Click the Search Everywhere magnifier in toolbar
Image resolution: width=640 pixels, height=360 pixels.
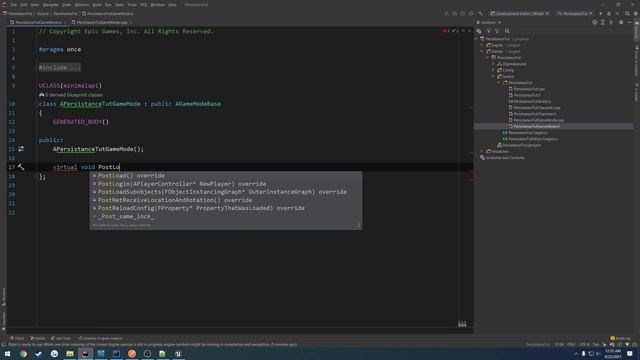tap(627, 13)
